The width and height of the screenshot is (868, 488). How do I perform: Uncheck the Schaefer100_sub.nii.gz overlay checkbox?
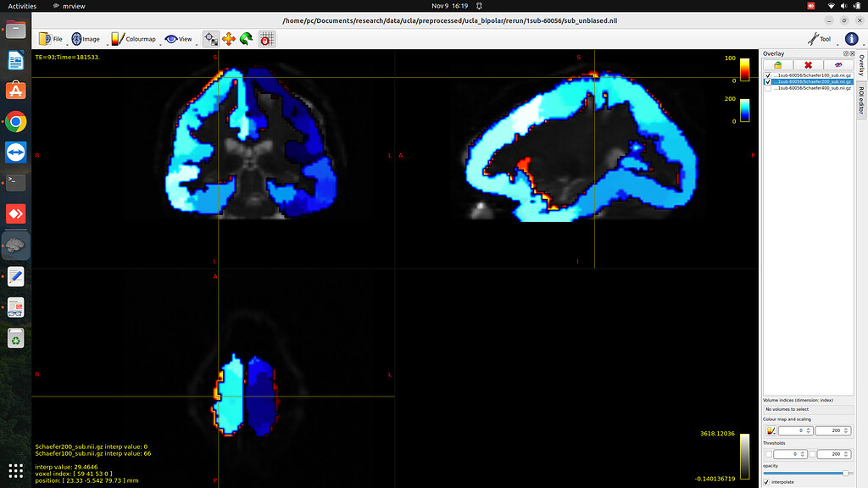coord(768,75)
